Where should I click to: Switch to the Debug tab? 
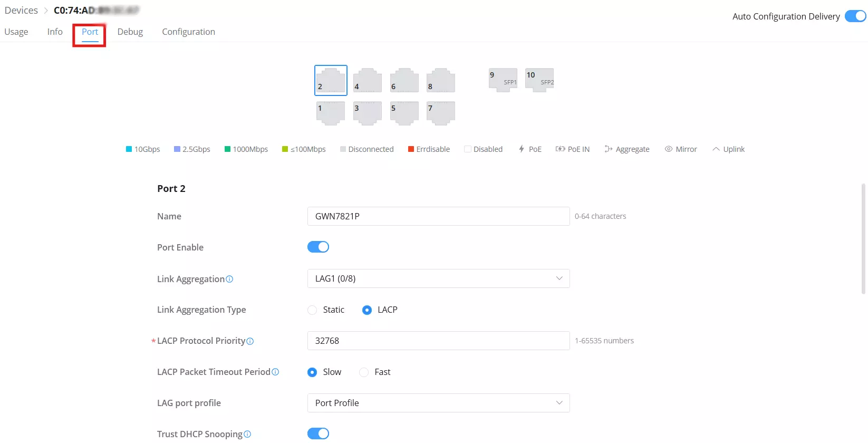[x=130, y=32]
